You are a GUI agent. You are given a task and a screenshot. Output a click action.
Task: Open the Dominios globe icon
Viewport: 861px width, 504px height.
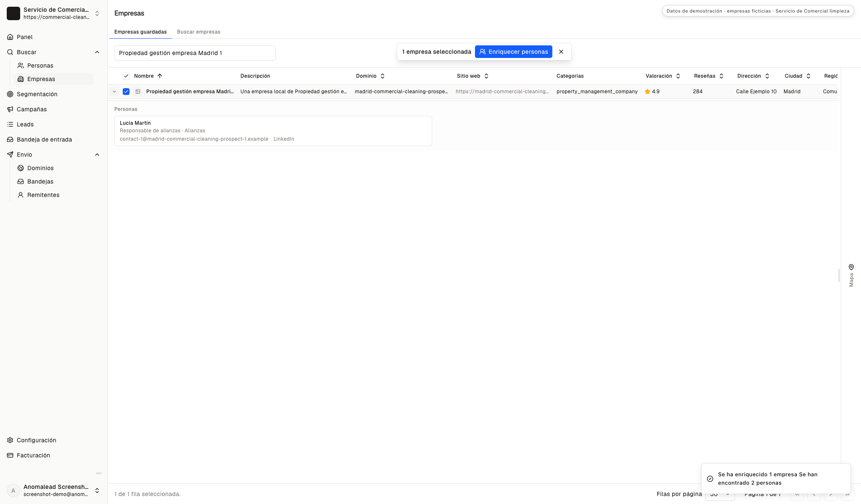click(21, 168)
